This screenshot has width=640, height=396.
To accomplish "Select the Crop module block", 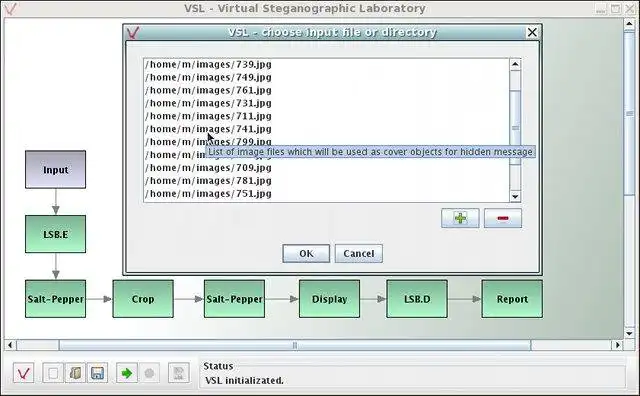I will [143, 299].
